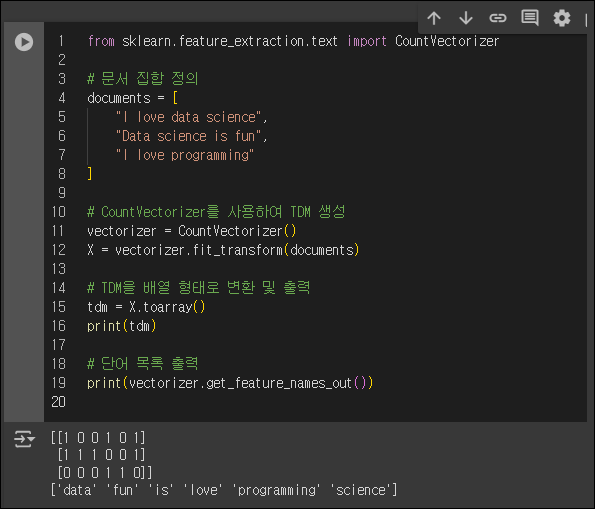Click the get_feature_names_out() print line

(x=230, y=383)
